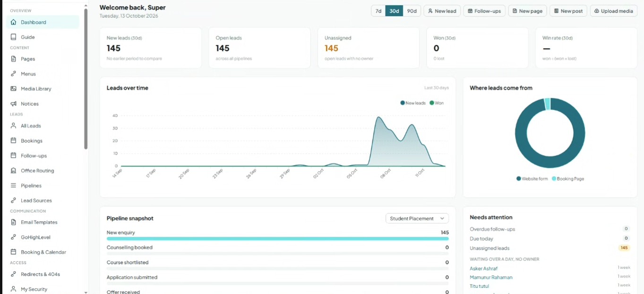The height and width of the screenshot is (294, 644).
Task: Switch range to 90d
Action: [412, 11]
